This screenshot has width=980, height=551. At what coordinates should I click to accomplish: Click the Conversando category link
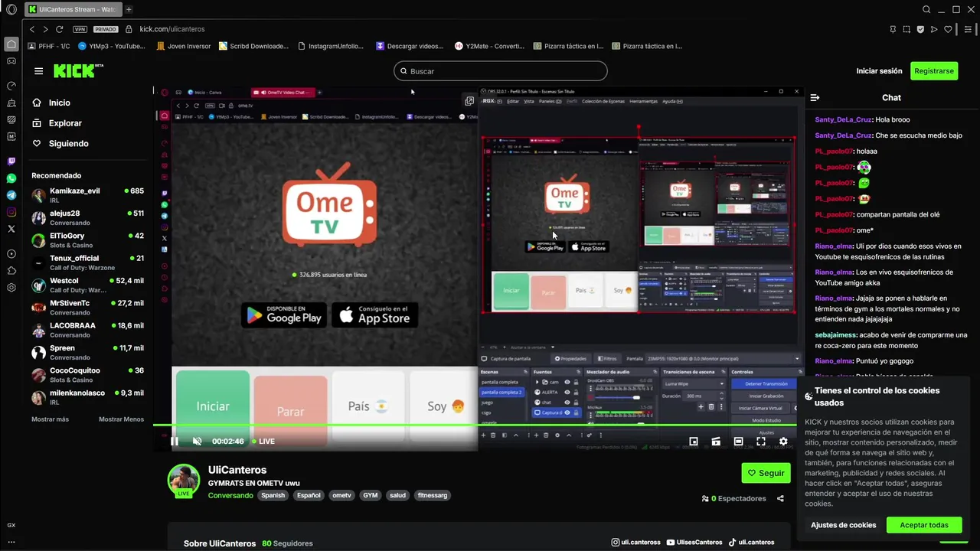230,495
